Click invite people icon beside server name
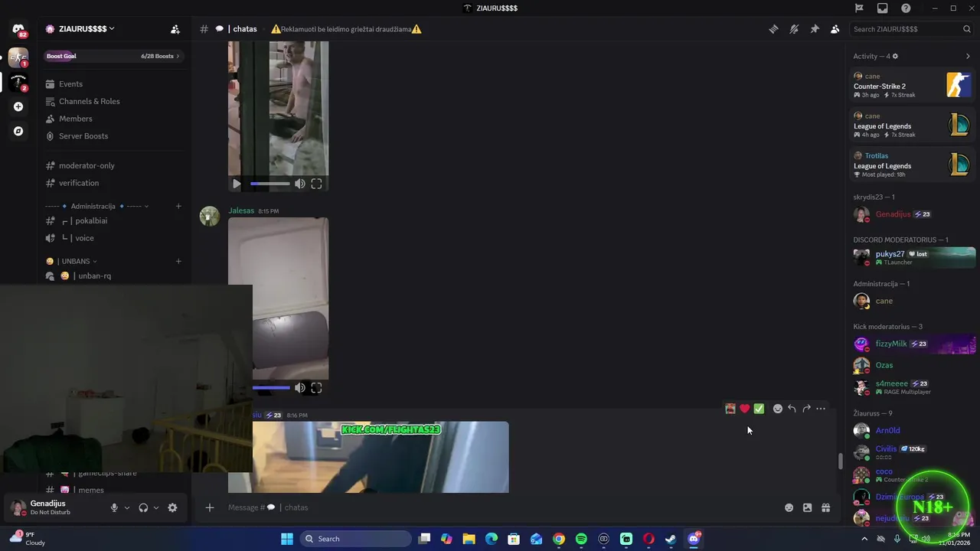Viewport: 980px width, 551px height. point(175,29)
